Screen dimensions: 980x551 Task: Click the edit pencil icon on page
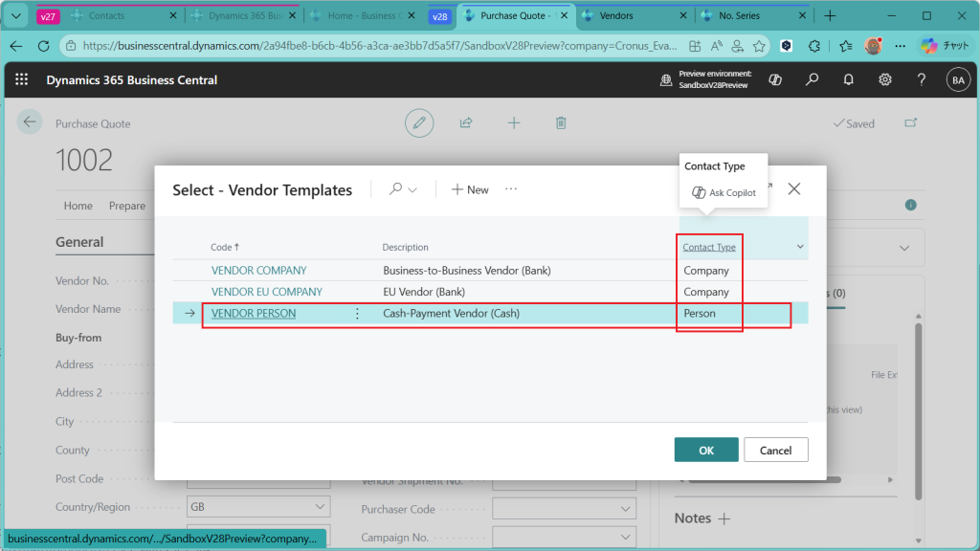pos(418,123)
